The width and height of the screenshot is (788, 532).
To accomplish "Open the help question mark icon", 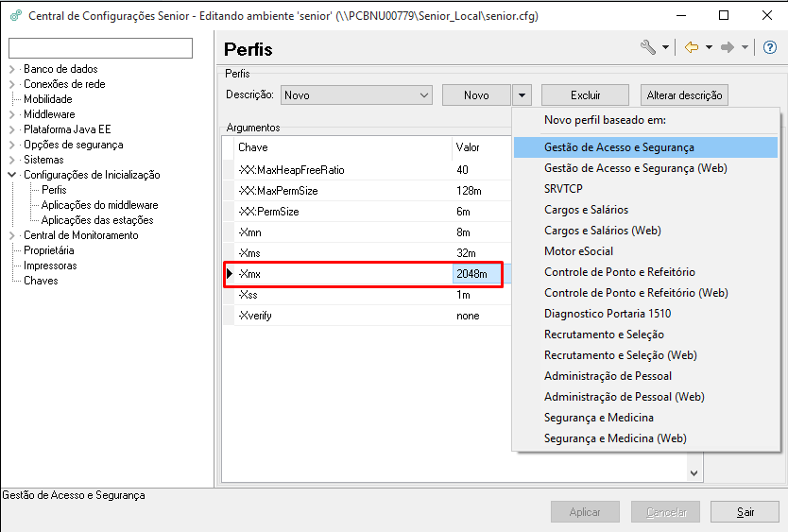I will (769, 47).
